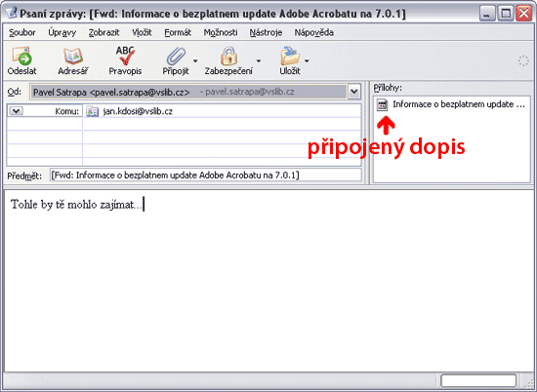Click the attachment's message icon
This screenshot has width=537, height=392.
382,104
